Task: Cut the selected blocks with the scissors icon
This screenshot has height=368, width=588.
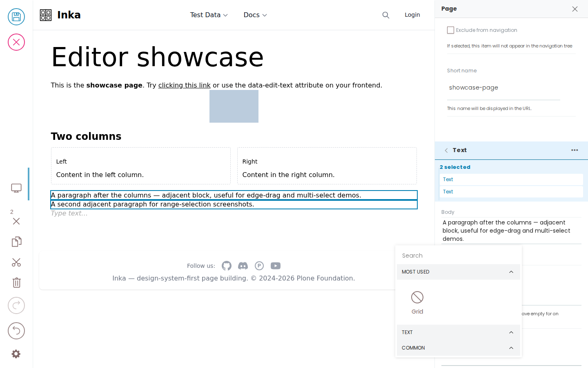Action: (x=16, y=262)
